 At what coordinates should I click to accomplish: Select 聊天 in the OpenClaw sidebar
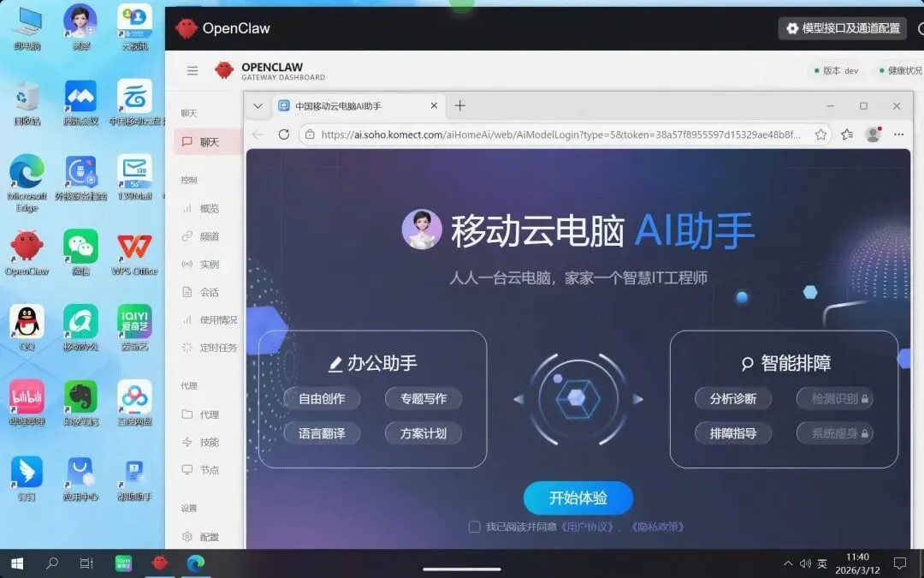tap(209, 142)
